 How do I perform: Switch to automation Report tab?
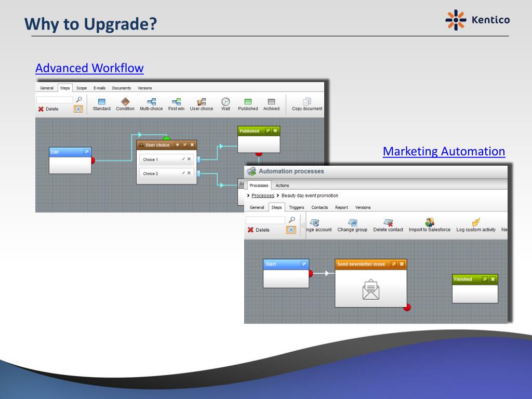click(341, 207)
